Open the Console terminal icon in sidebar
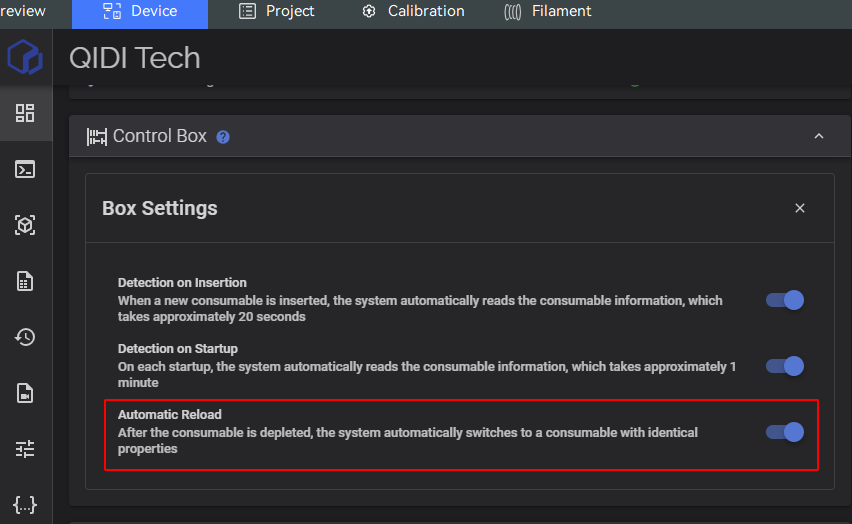This screenshot has width=852, height=524. coord(25,169)
